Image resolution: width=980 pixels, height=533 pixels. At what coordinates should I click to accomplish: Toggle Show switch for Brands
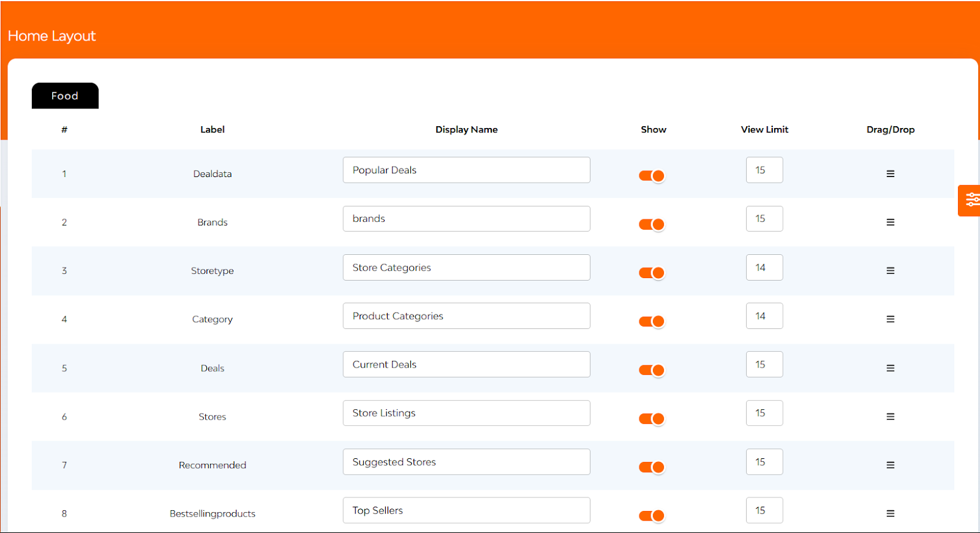click(652, 224)
